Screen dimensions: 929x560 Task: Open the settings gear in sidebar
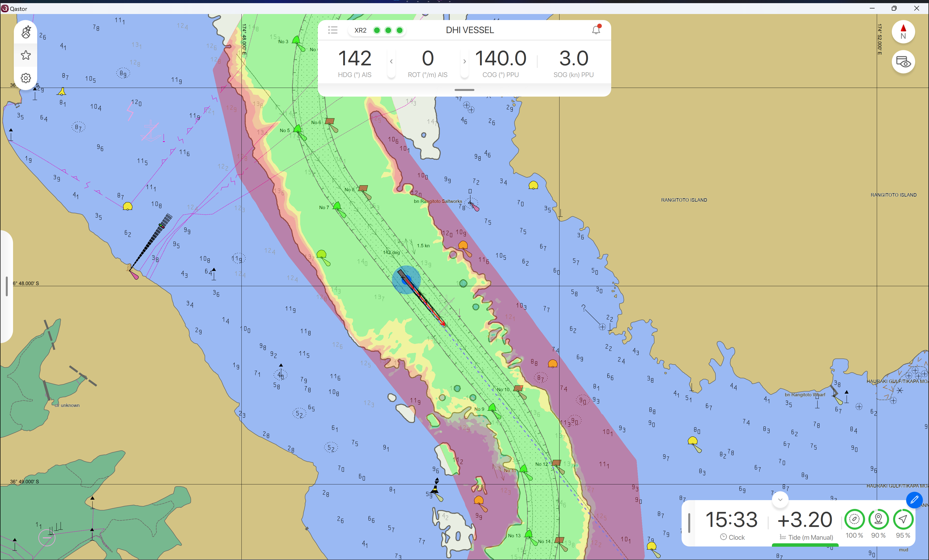pos(26,78)
